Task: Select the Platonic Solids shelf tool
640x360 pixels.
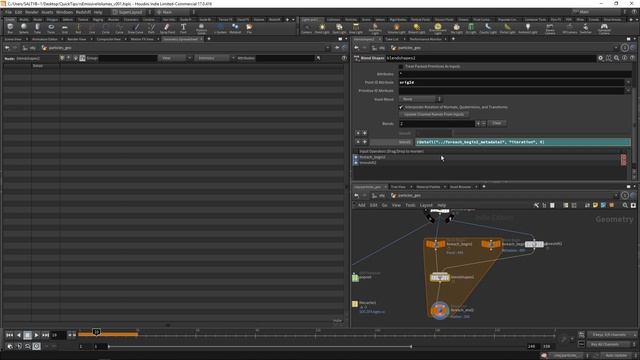Action: click(x=201, y=28)
